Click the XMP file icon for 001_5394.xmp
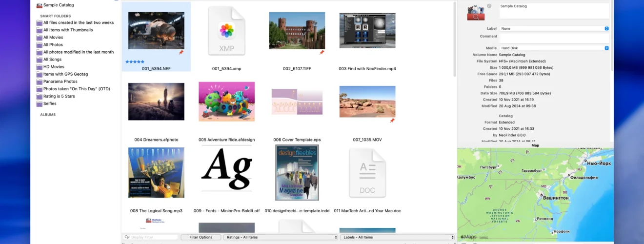644x244 pixels. [x=226, y=31]
